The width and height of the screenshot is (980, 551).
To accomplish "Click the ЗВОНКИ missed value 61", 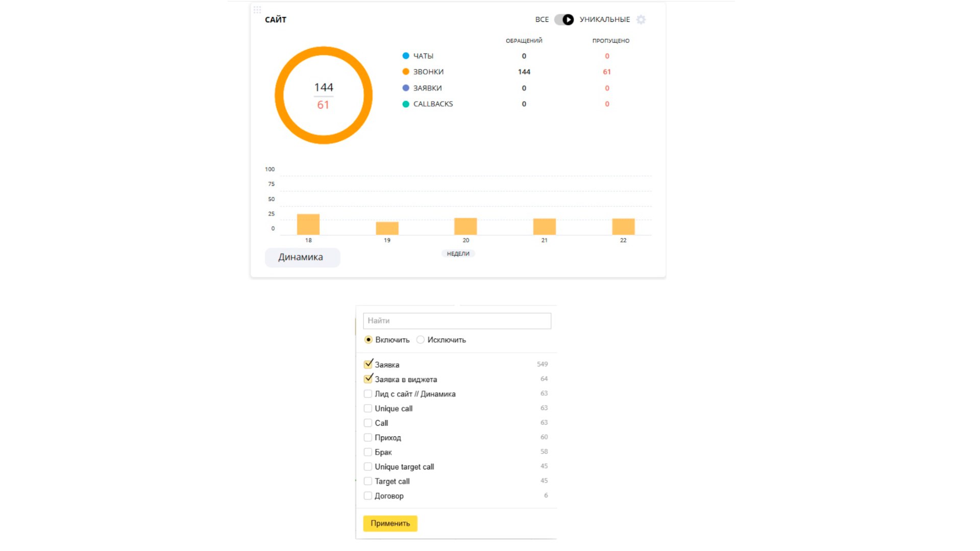I will click(x=607, y=72).
